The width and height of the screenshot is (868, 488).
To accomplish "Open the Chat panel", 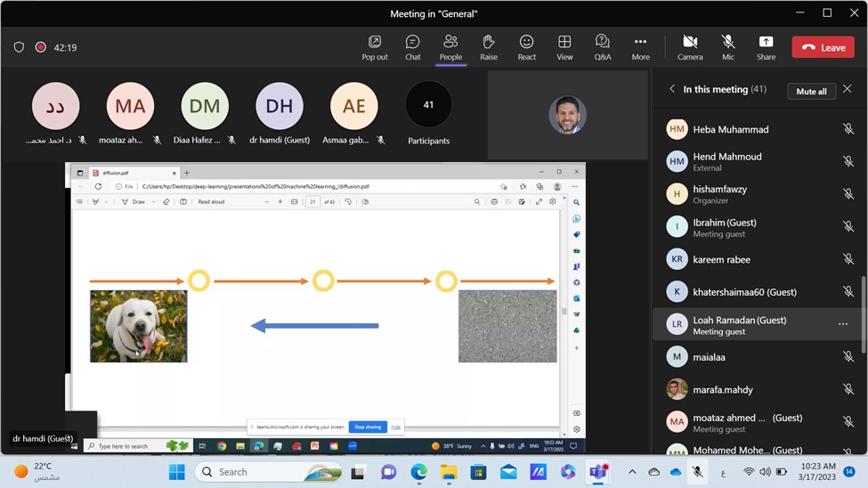I will [x=412, y=47].
